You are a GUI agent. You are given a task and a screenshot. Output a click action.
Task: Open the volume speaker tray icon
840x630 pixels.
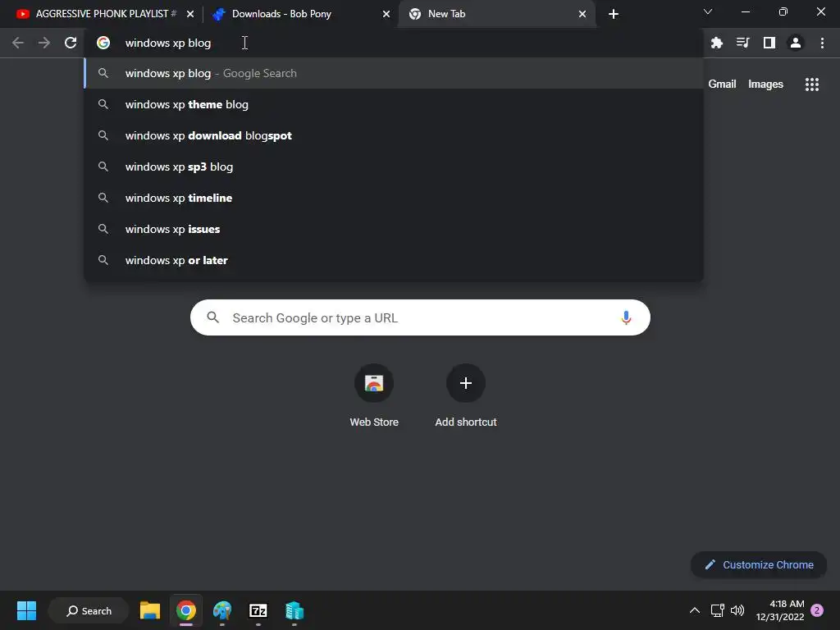click(x=737, y=610)
